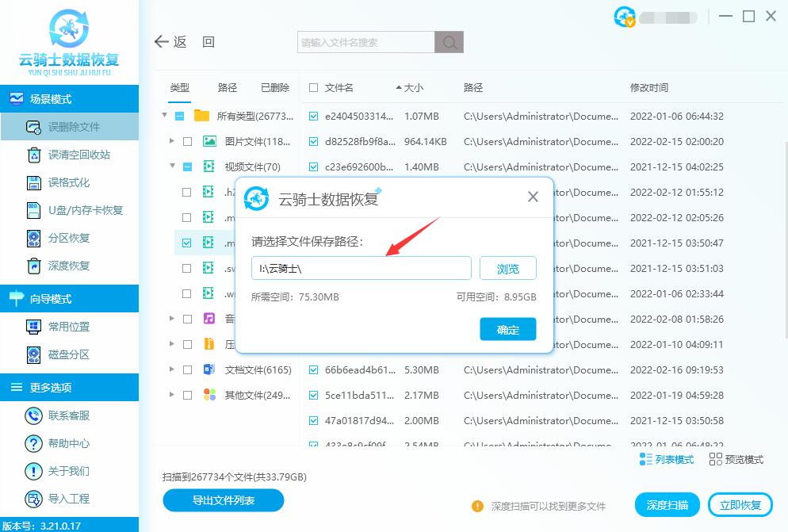Toggle the select-all 文件名 checkbox
Viewport: 788px width, 532px height.
pos(314,87)
